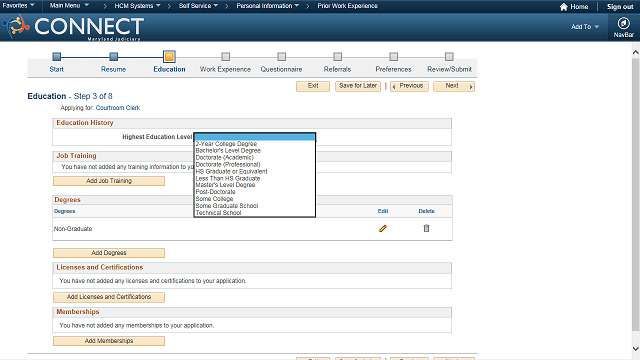Open the Courtroom Clerk job link

tap(118, 108)
